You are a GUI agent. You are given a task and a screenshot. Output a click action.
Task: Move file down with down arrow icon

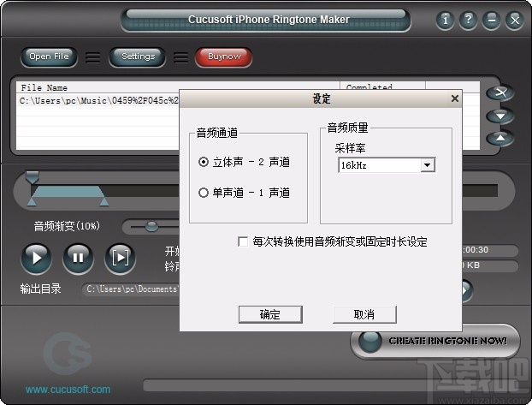click(x=500, y=116)
